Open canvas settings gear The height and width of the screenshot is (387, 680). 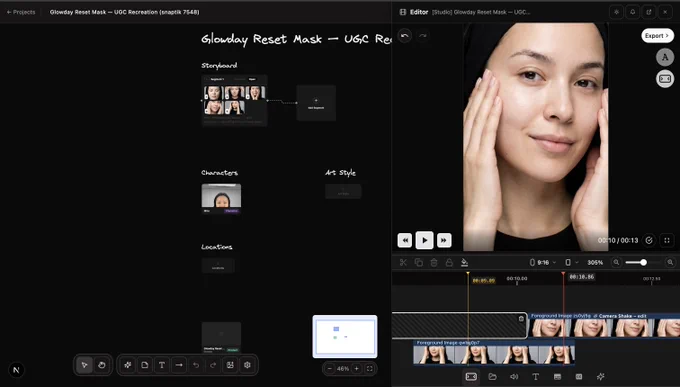pos(247,365)
